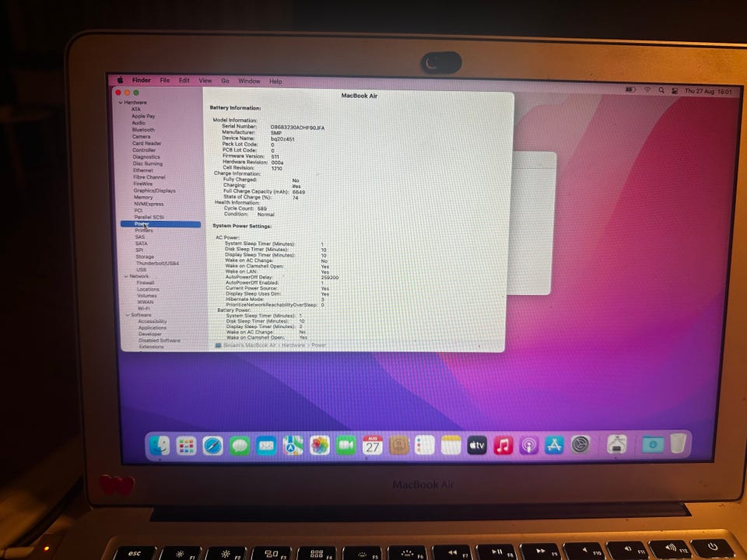The height and width of the screenshot is (560, 747).
Task: Select the highlighted Power row
Action: click(x=160, y=224)
